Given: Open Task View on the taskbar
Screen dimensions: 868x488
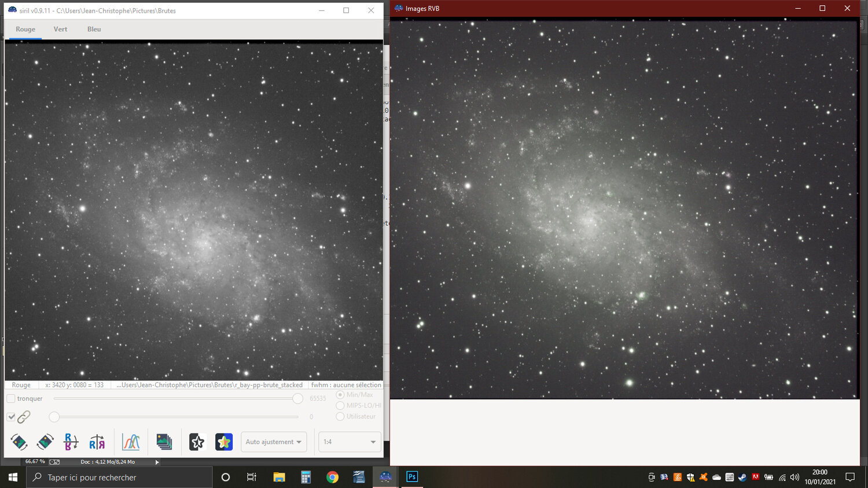Looking at the screenshot, I should pos(252,477).
